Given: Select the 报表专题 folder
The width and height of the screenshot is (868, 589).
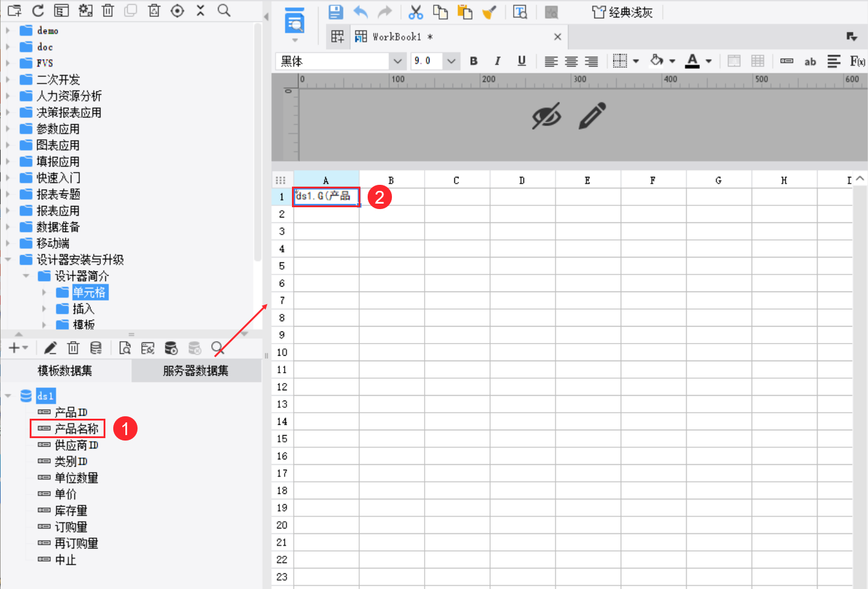Looking at the screenshot, I should click(58, 194).
